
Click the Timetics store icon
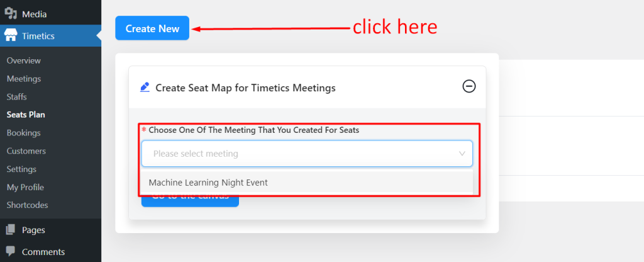[11, 36]
